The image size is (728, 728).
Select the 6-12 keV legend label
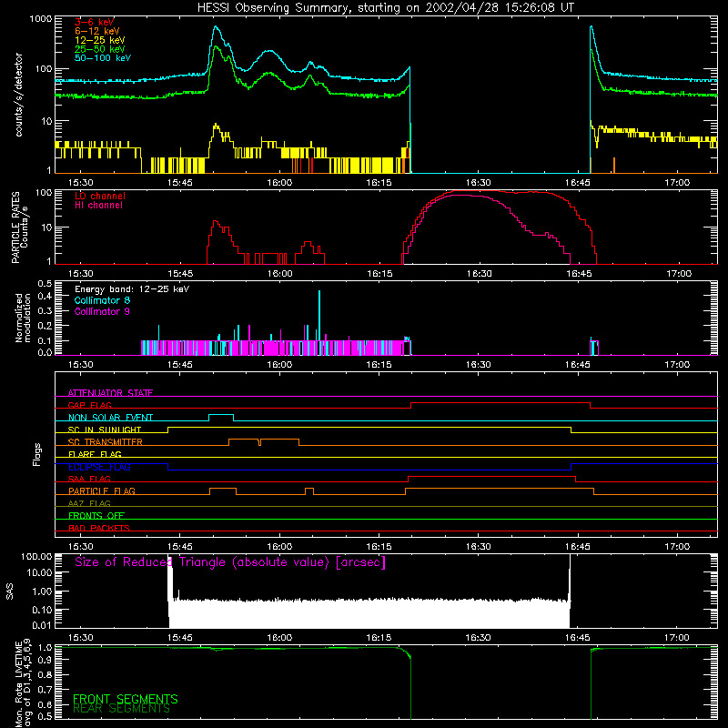pos(97,31)
